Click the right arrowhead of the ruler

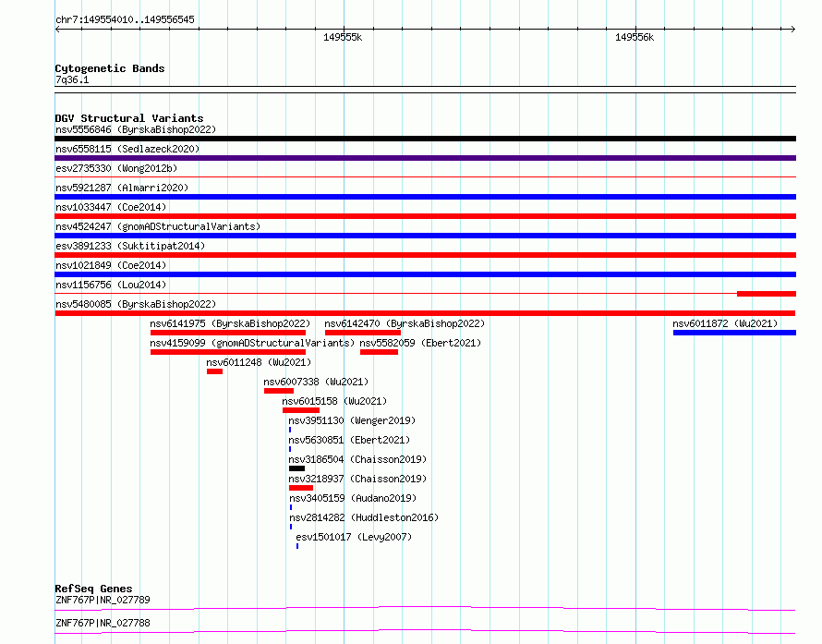[792, 29]
